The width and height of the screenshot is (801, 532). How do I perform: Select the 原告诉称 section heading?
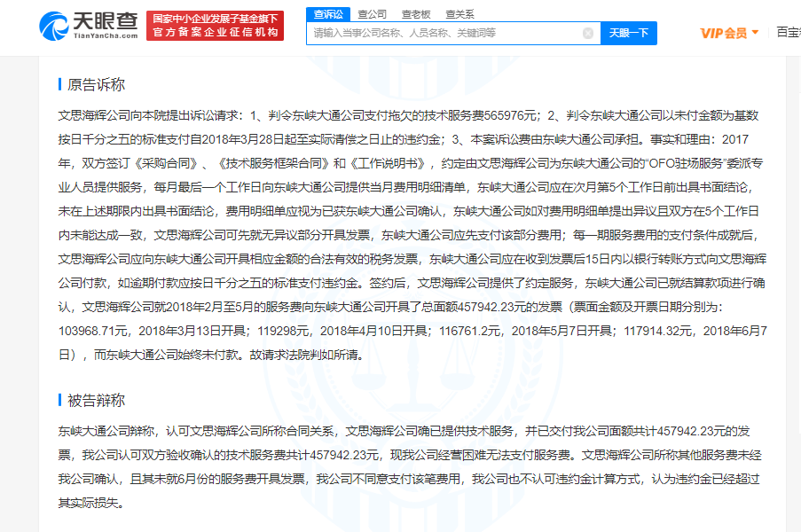[x=96, y=85]
